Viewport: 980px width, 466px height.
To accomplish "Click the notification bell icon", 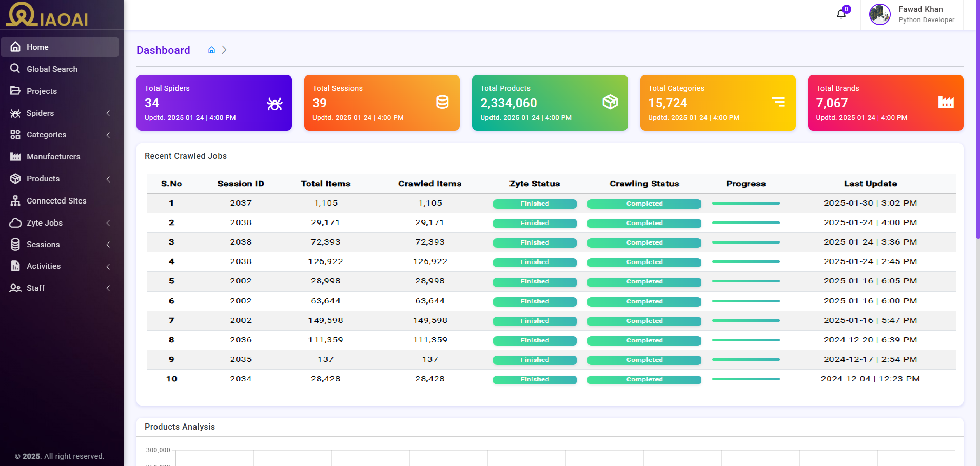I will 841,14.
